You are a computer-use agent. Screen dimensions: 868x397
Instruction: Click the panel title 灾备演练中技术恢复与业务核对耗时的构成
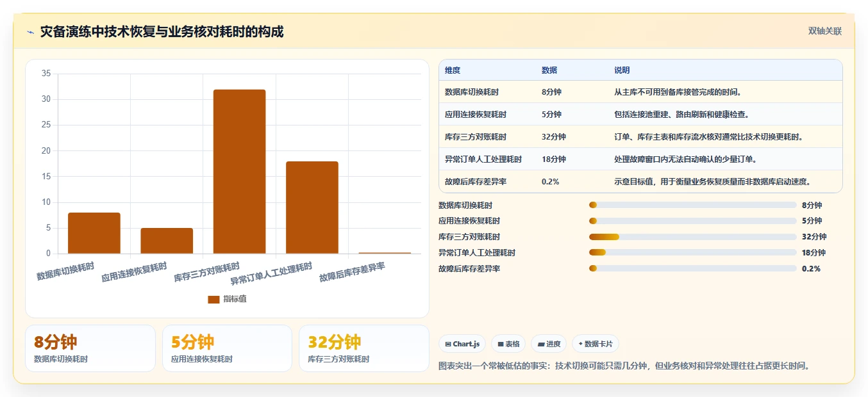162,31
